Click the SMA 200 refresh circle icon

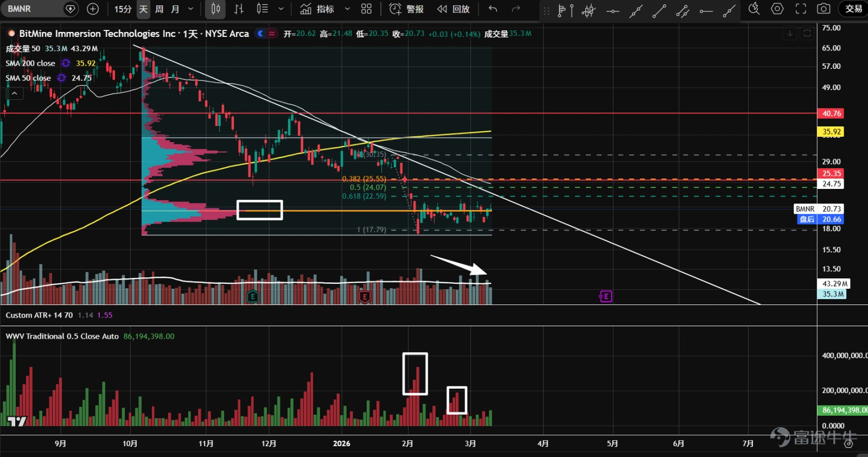[x=66, y=63]
